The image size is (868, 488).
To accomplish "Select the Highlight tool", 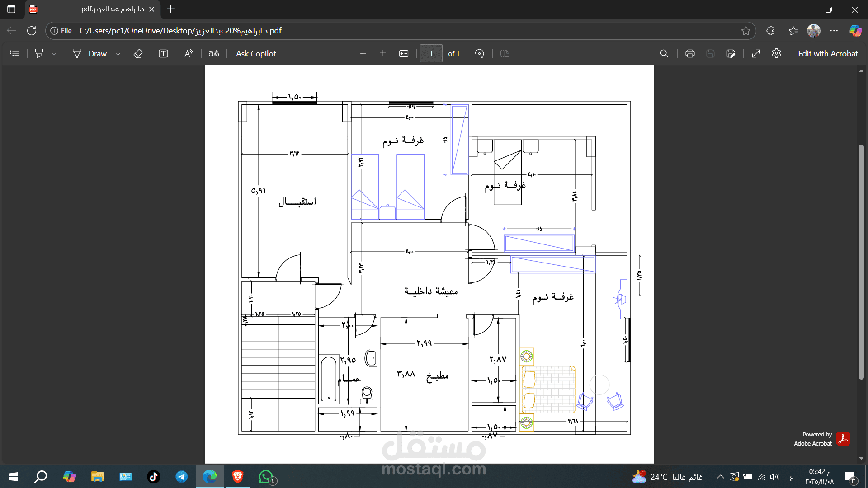I will click(39, 53).
